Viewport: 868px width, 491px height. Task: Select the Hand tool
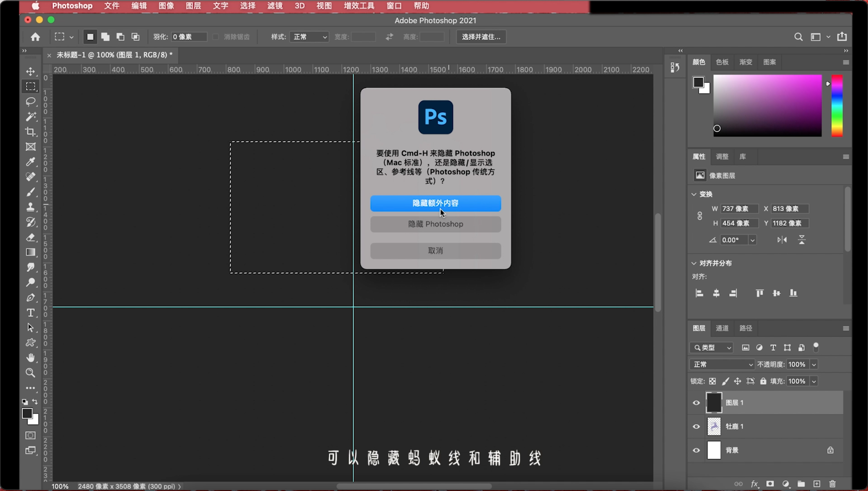[31, 357]
